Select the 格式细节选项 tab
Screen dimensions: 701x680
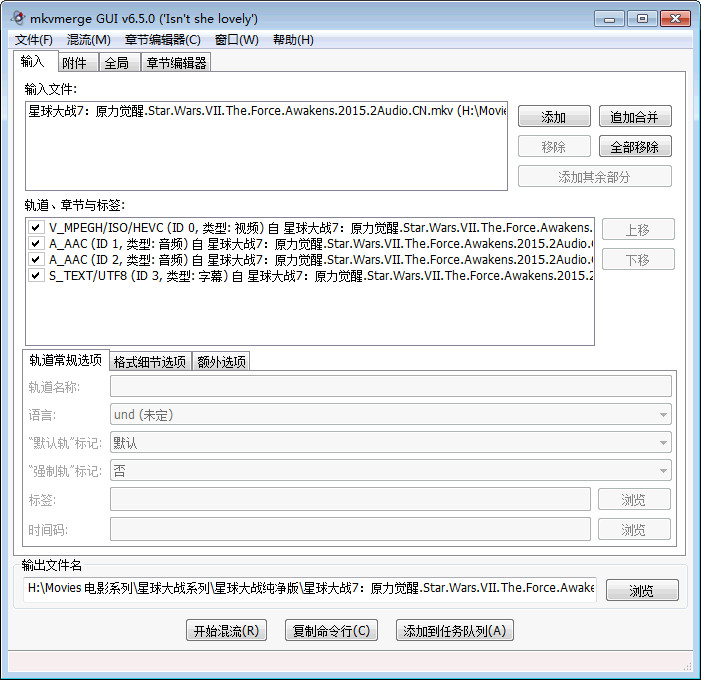pos(149,362)
